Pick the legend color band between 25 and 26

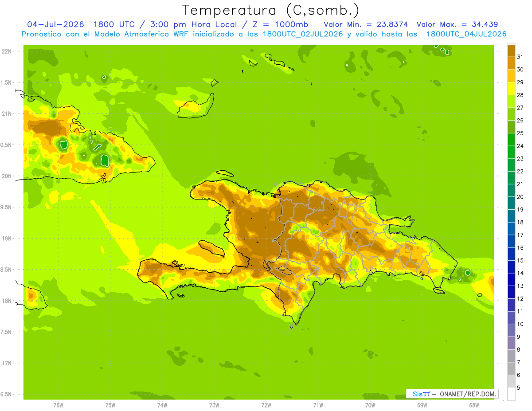tap(511, 127)
